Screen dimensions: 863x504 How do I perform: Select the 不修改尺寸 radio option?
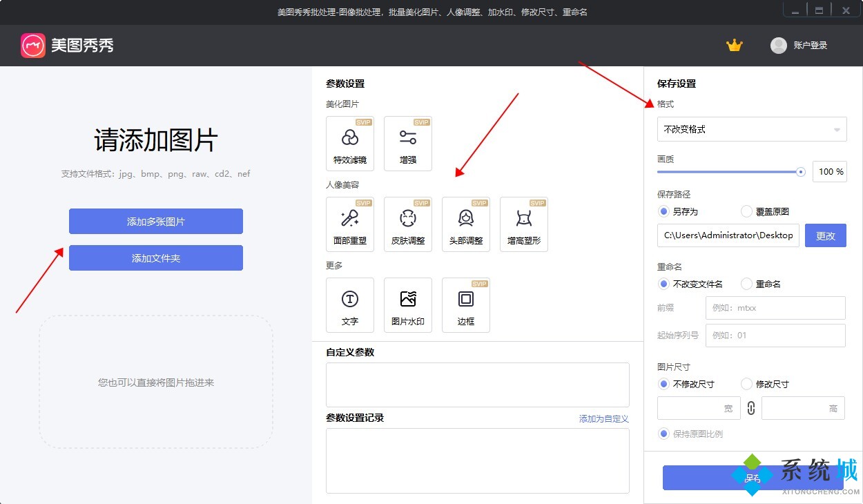pos(686,384)
